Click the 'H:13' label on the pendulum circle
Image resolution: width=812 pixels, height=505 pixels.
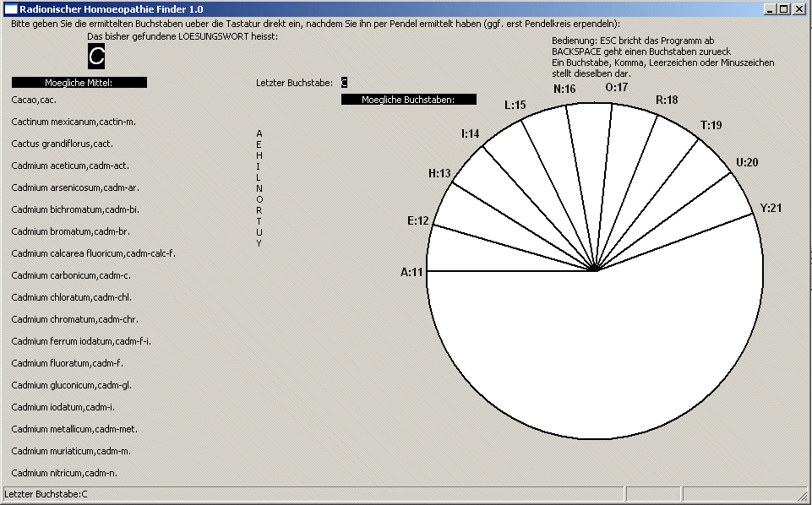tap(439, 173)
